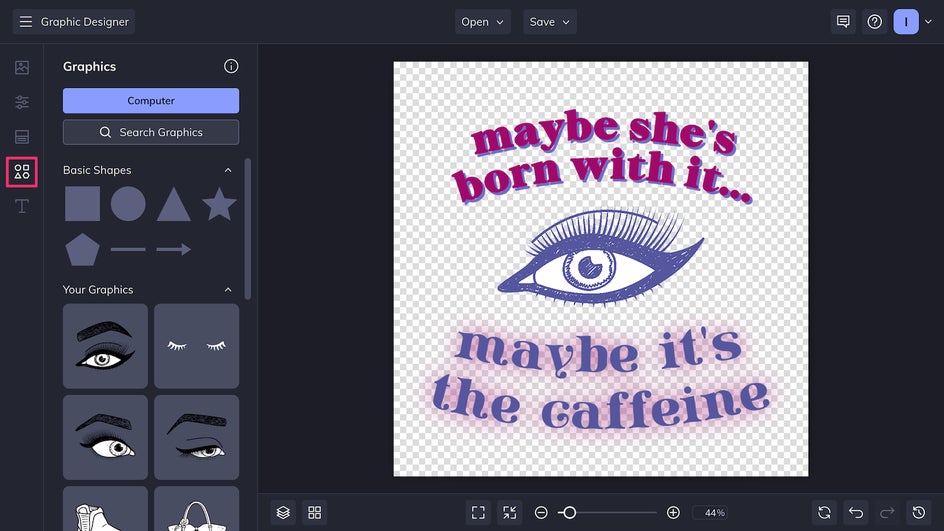Add the triangle basic shape
The image size is (944, 531).
[x=174, y=204]
